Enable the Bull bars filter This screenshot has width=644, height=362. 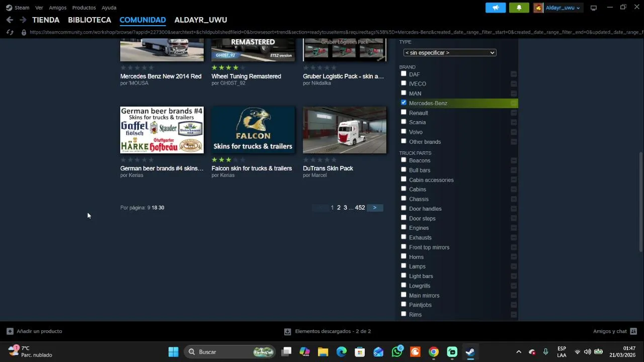(x=404, y=169)
